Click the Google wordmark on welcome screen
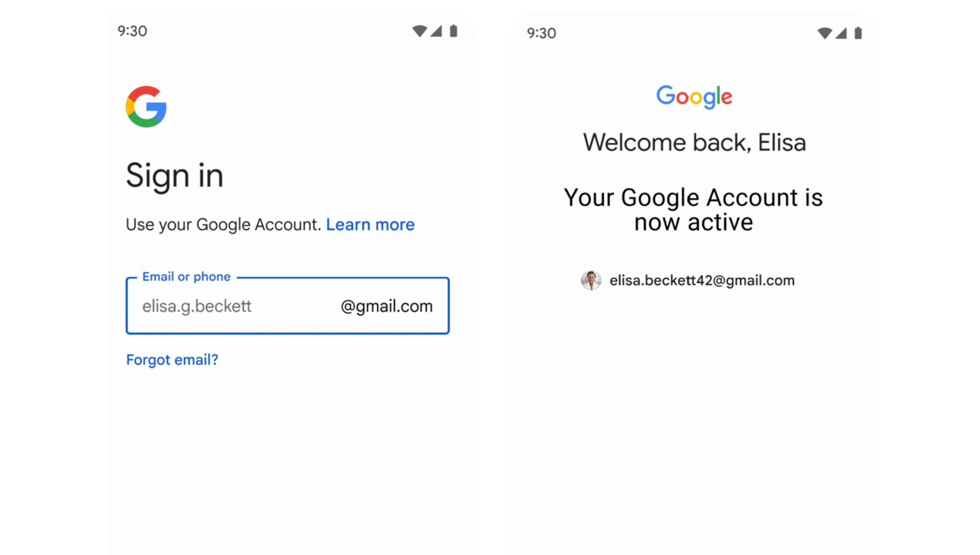The width and height of the screenshot is (980, 555). pos(694,97)
